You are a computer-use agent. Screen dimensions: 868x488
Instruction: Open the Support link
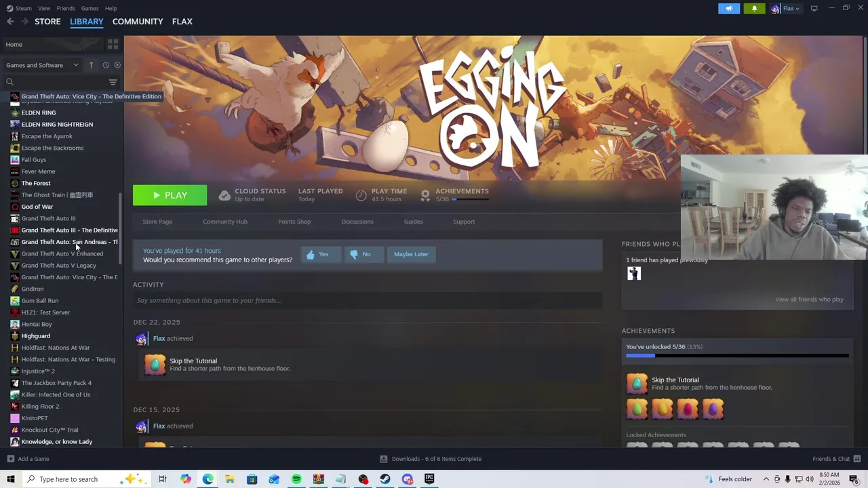pos(464,222)
